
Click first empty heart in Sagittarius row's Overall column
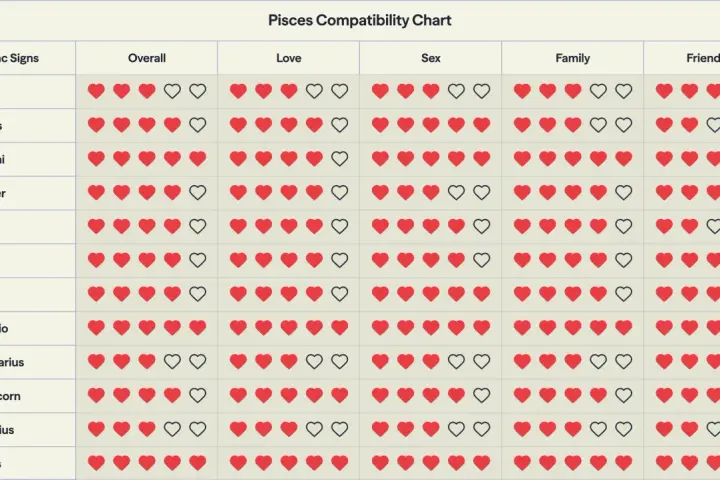point(172,361)
